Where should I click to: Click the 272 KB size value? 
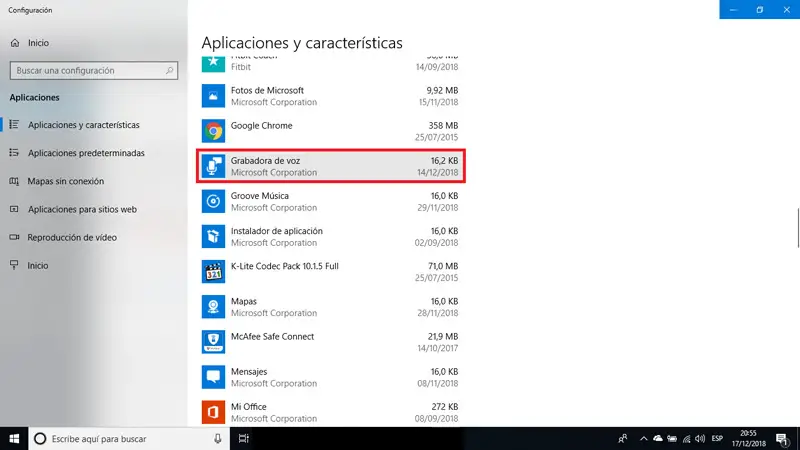click(444, 407)
